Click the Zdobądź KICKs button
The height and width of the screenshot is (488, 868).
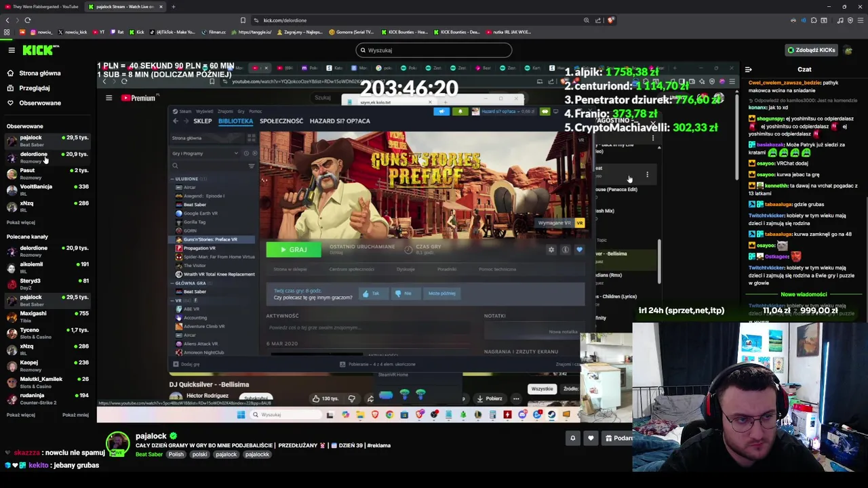click(811, 50)
